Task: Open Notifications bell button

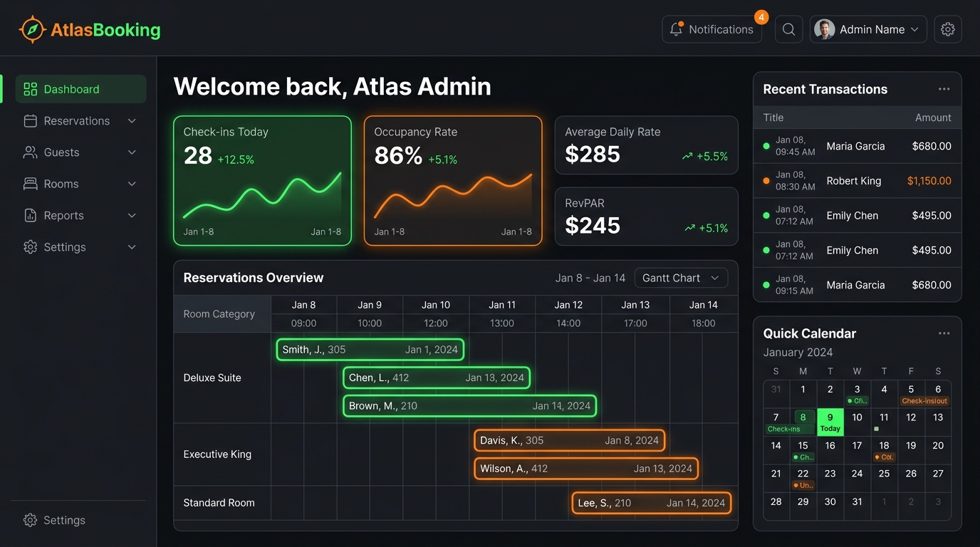Action: (711, 29)
